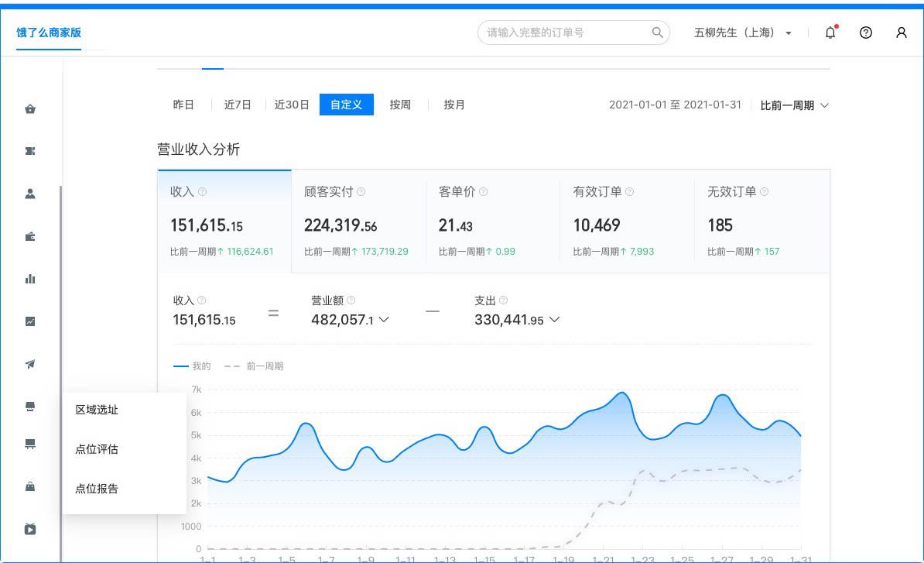The width and height of the screenshot is (924, 563).
Task: Open the paper plane icon in sidebar
Action: coord(30,364)
